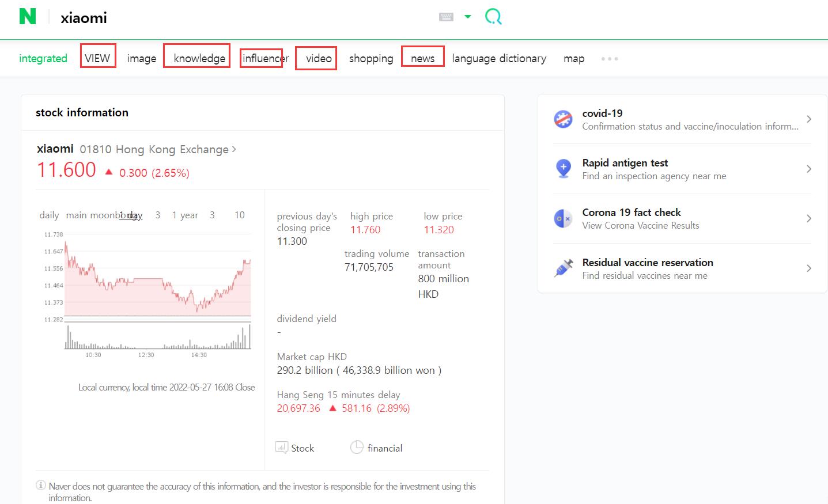Click the Stock chart icon link

point(294,448)
